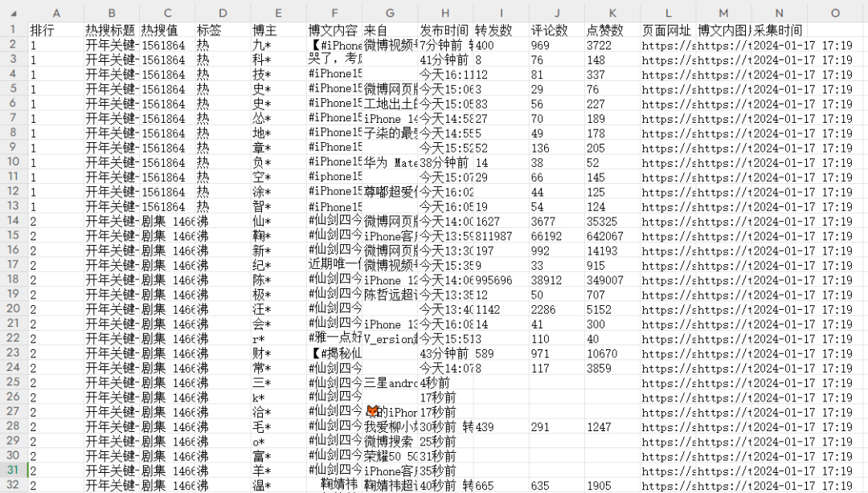Image resolution: width=868 pixels, height=493 pixels.
Task: Select blogger cell 财* in row 23
Action: point(278,353)
